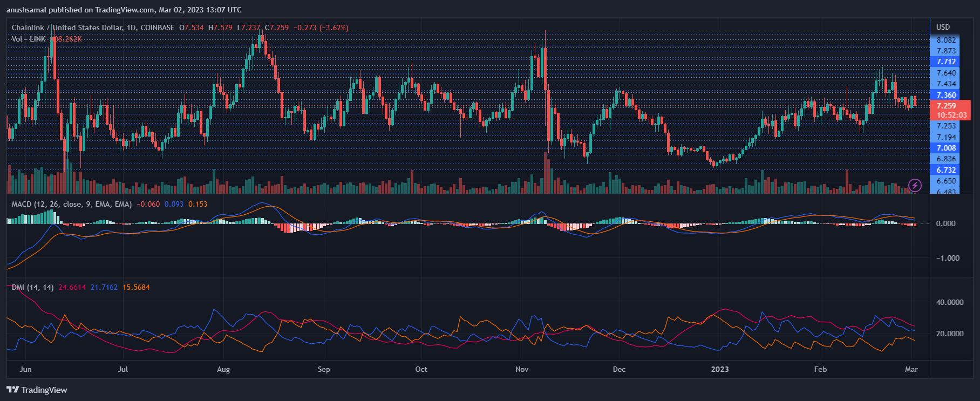Click the countdown timer 10:52:03

coord(951,115)
